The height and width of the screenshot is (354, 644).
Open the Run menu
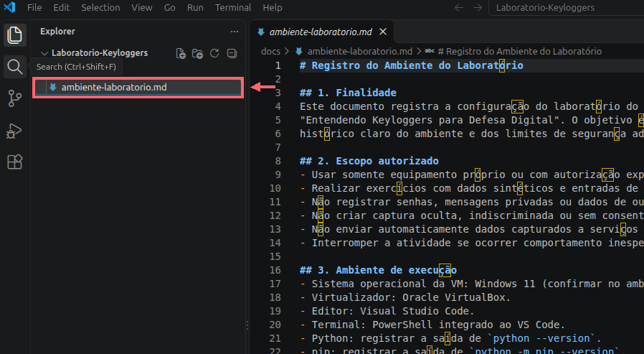coord(195,7)
